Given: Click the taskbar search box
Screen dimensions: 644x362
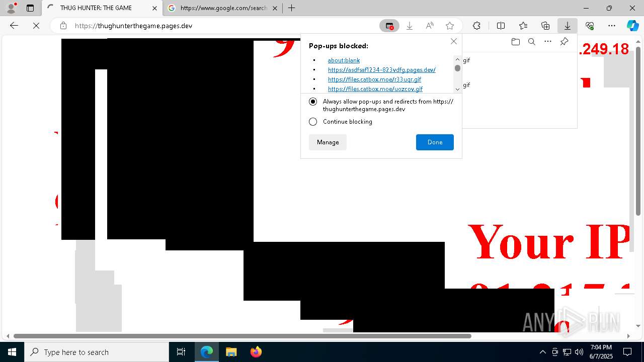Looking at the screenshot, I should click(x=97, y=352).
